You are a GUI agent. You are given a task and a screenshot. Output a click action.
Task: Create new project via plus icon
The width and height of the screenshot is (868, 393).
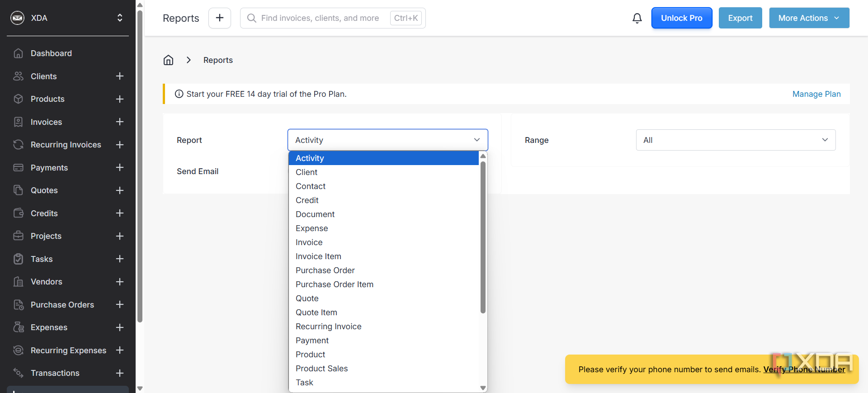click(120, 236)
